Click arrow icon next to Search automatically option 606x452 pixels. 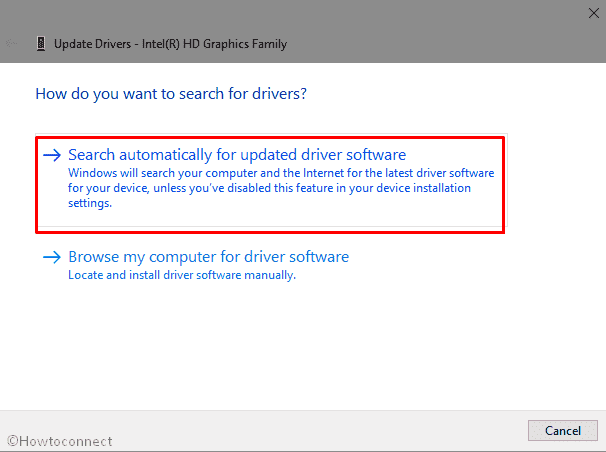(x=52, y=155)
